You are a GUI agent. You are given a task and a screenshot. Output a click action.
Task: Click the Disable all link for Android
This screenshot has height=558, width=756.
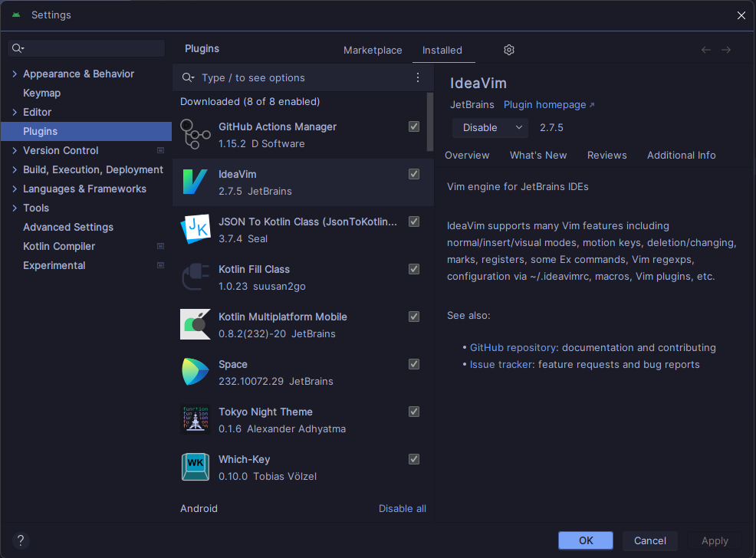pos(402,508)
